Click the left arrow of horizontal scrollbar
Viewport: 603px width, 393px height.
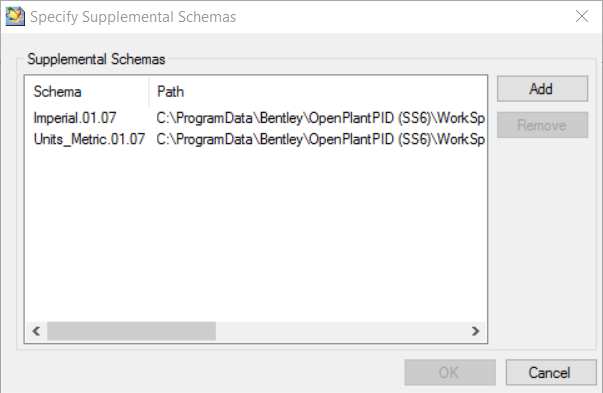pos(36,331)
